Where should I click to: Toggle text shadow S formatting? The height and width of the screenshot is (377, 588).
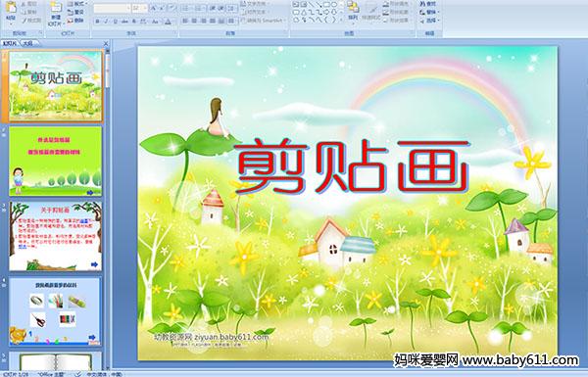[133, 22]
